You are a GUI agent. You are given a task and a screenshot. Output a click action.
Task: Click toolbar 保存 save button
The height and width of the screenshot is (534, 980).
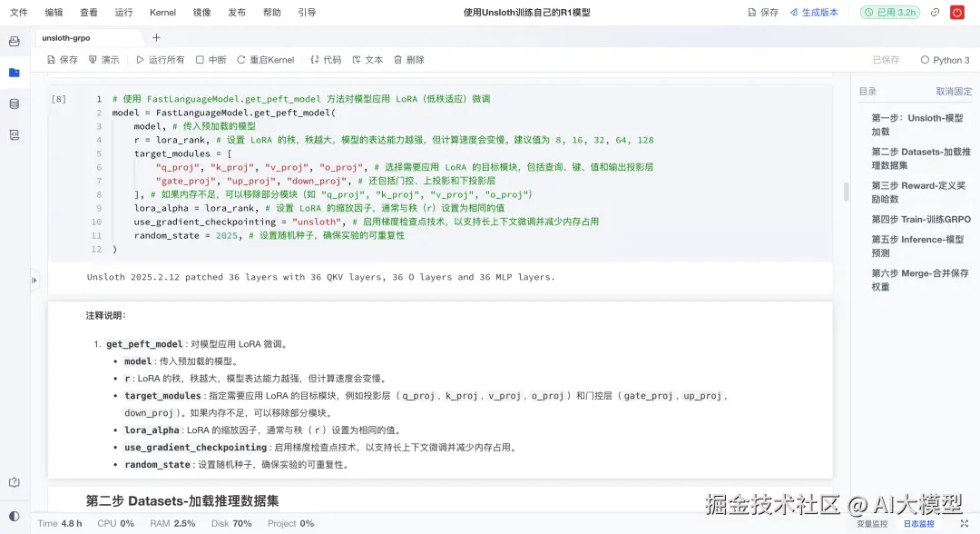coord(63,60)
